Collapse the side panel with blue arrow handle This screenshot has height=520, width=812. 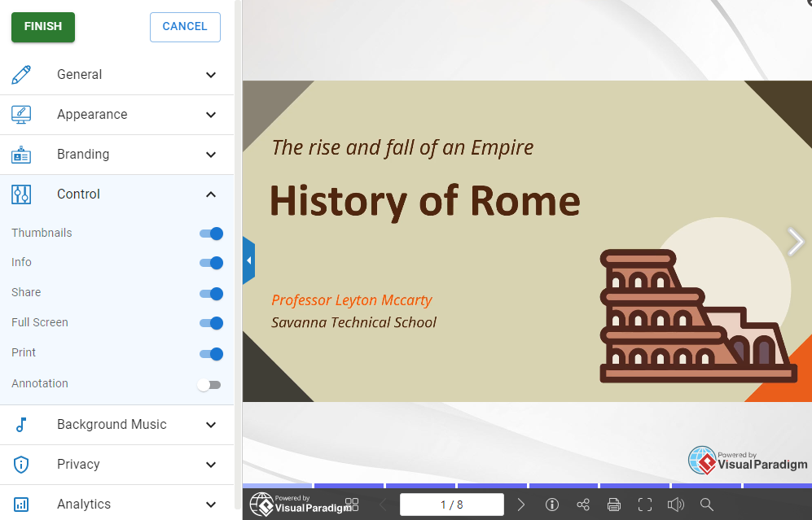[x=248, y=260]
